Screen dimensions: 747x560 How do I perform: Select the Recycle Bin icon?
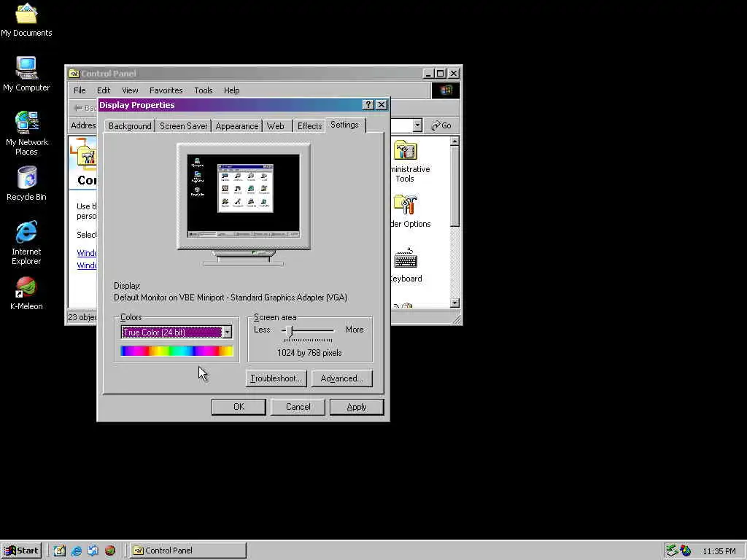[x=26, y=183]
